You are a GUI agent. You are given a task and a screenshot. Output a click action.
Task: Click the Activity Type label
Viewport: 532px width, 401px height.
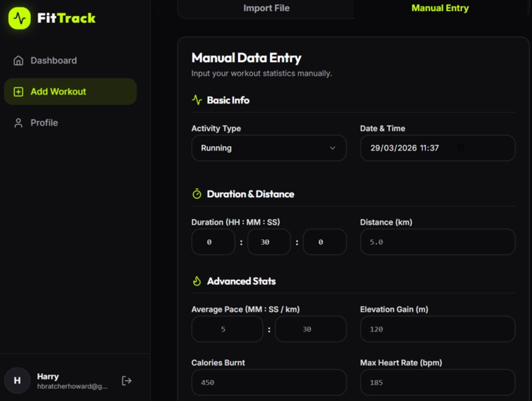click(x=216, y=128)
